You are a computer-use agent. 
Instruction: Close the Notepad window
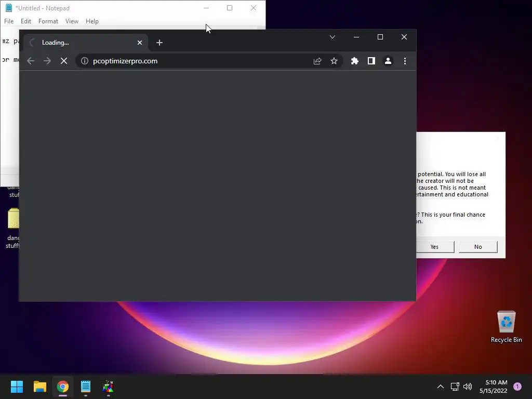pyautogui.click(x=254, y=8)
